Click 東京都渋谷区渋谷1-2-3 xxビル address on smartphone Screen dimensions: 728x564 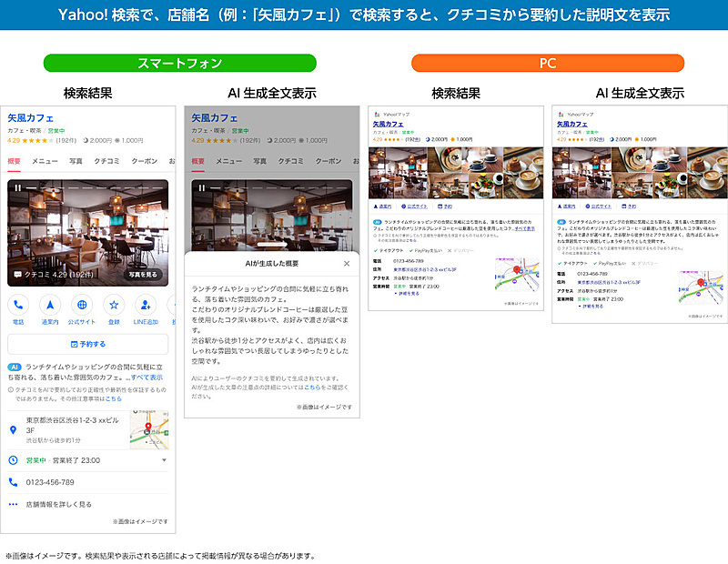point(72,425)
